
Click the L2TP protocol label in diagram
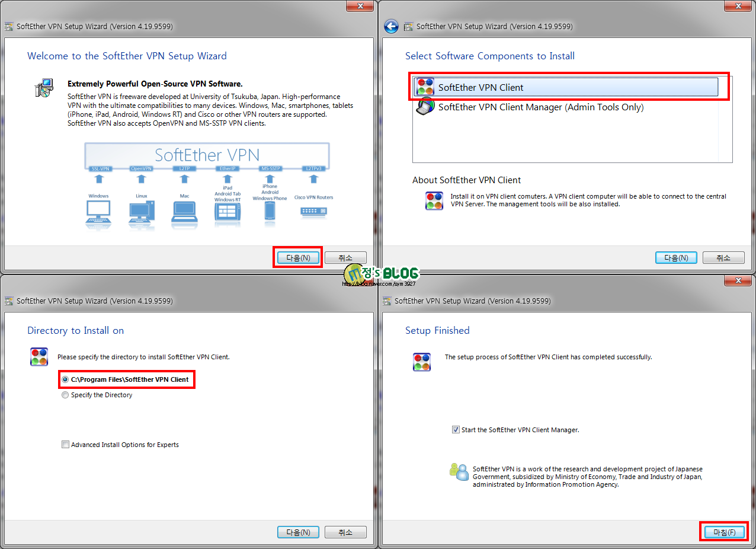tap(184, 169)
